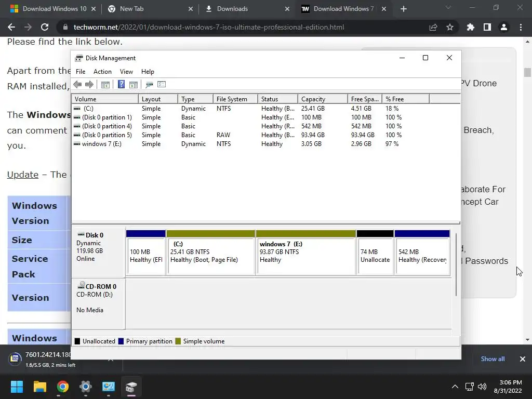Click the Back arrow in Disk Management toolbar
This screenshot has height=399, width=532.
(77, 85)
